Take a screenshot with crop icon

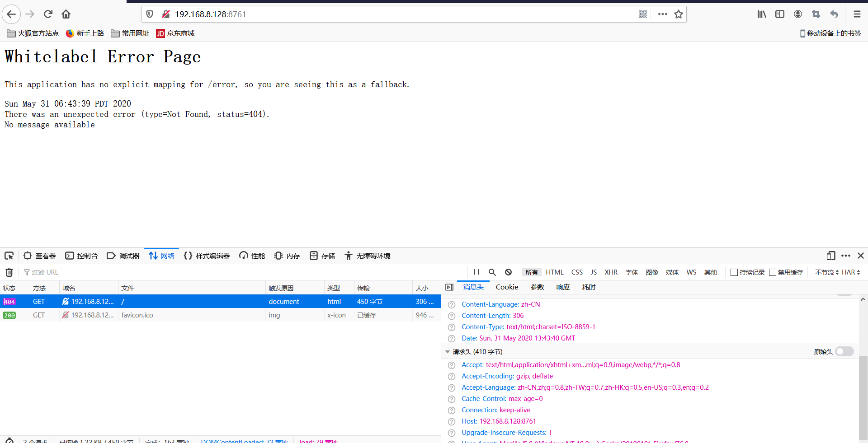pos(816,14)
